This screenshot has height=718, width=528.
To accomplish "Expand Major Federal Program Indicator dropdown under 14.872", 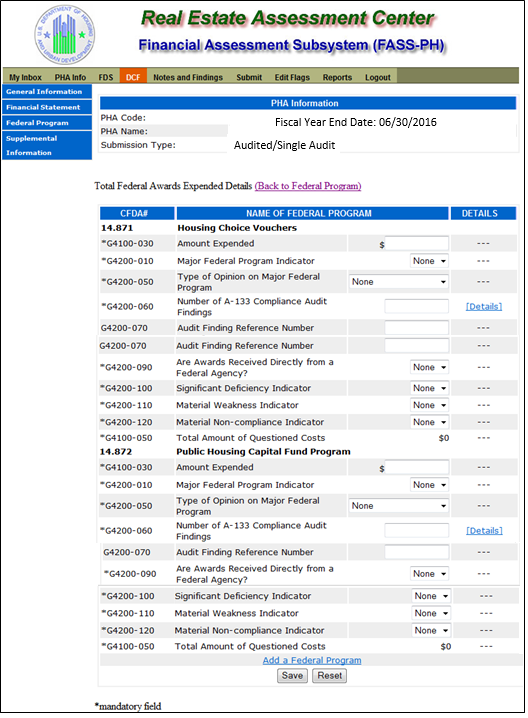I will click(429, 485).
